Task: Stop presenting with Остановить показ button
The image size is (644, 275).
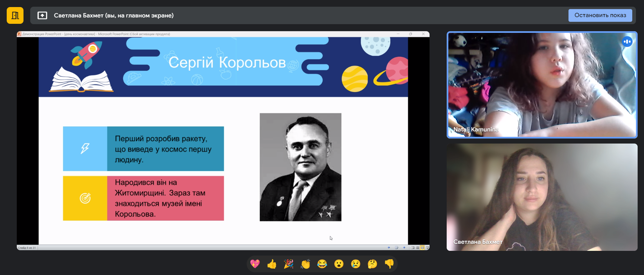Action: click(600, 15)
